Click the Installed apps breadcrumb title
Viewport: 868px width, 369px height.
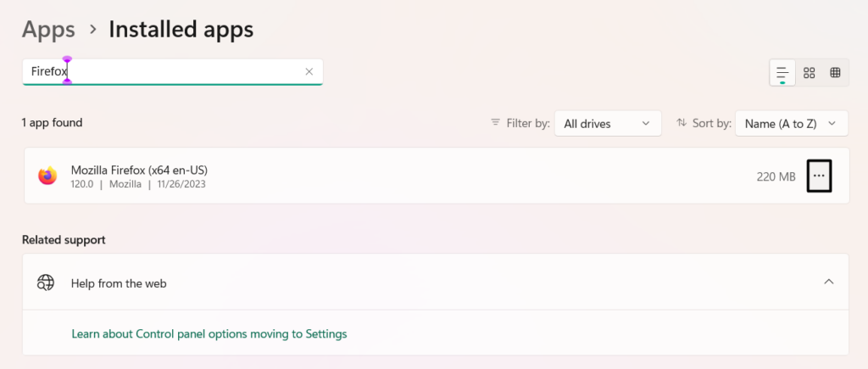coord(181,30)
